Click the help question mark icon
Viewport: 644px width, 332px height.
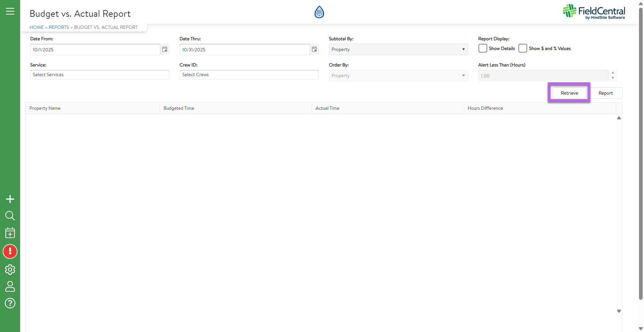tap(10, 303)
